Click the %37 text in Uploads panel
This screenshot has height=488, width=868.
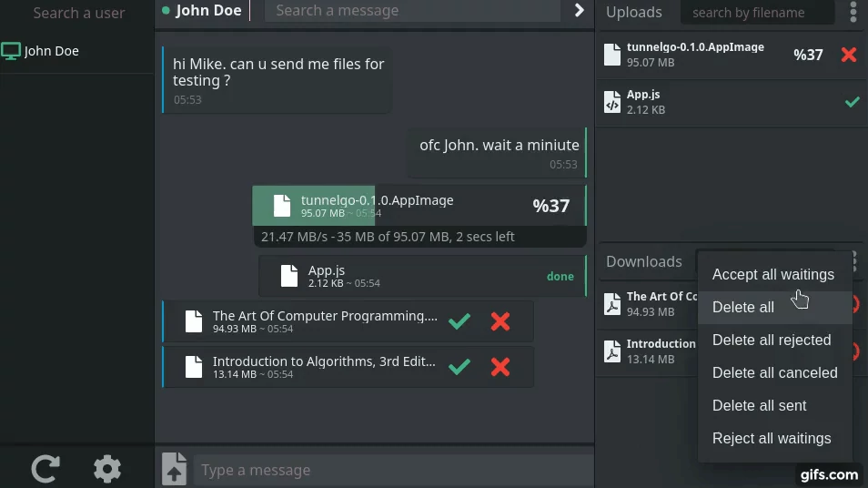[x=808, y=55]
